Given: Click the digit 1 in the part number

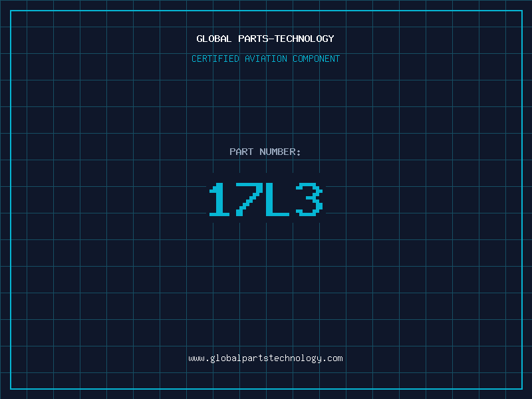Looking at the screenshot, I should coord(220,201).
